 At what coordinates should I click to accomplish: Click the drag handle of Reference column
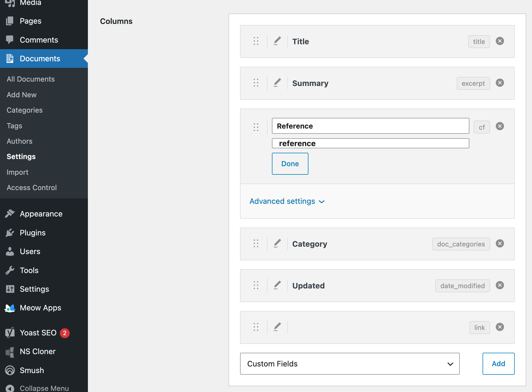pos(256,127)
